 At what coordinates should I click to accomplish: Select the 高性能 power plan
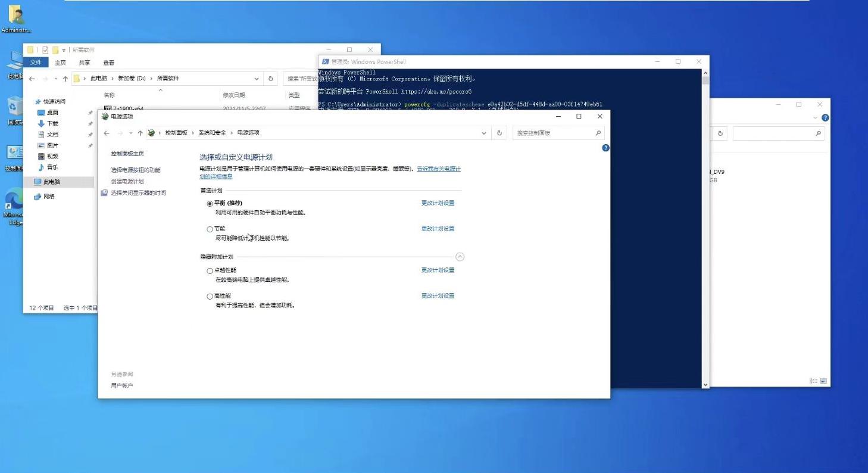[210, 296]
